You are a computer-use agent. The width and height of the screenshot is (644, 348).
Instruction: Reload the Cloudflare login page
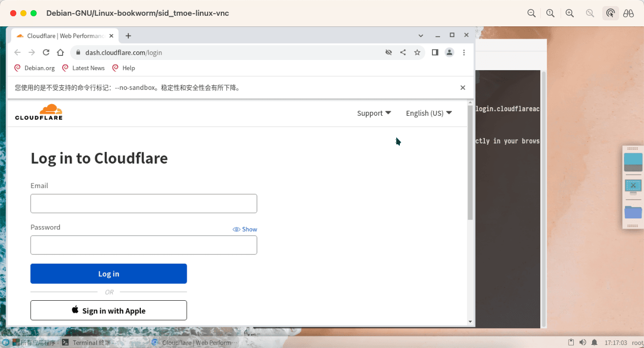point(46,52)
